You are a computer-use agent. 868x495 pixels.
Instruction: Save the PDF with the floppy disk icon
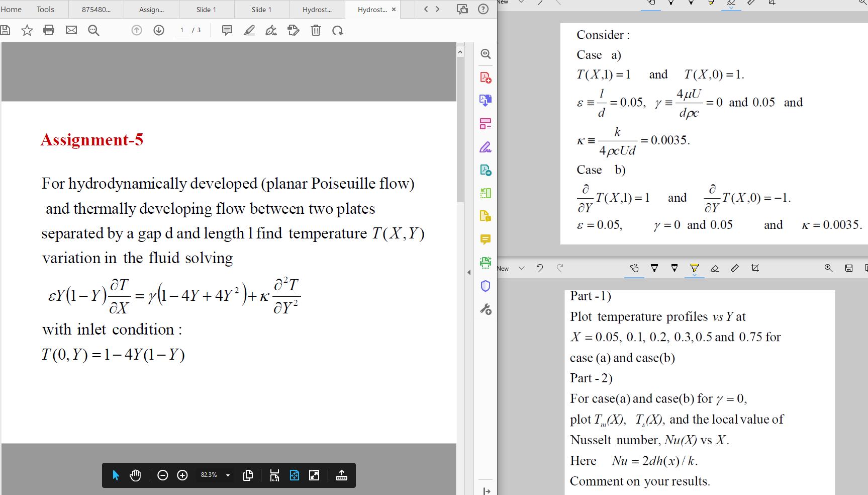click(5, 30)
